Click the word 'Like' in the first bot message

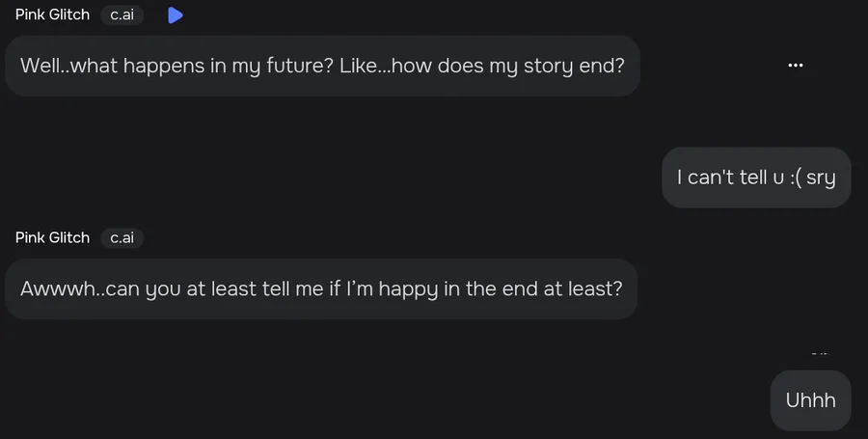point(360,66)
